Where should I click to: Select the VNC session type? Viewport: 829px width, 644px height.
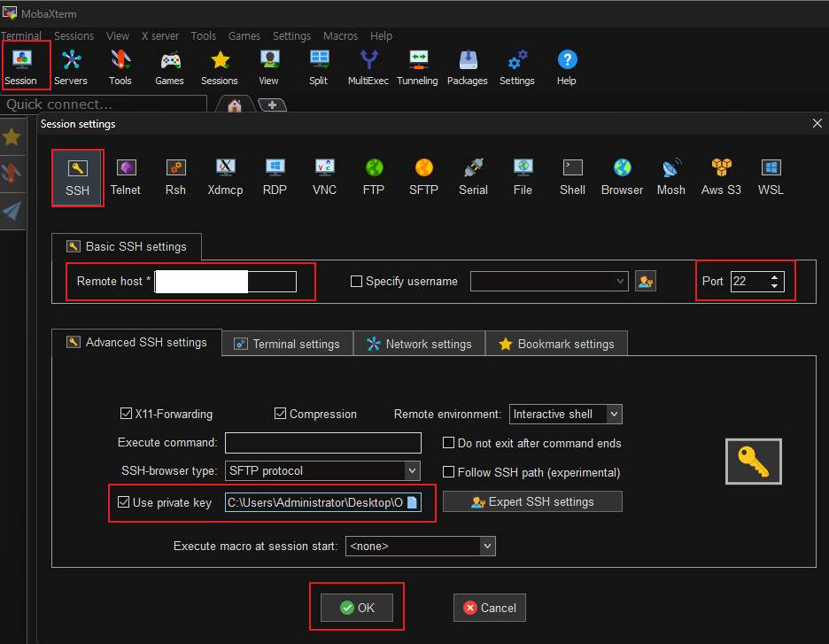point(325,178)
